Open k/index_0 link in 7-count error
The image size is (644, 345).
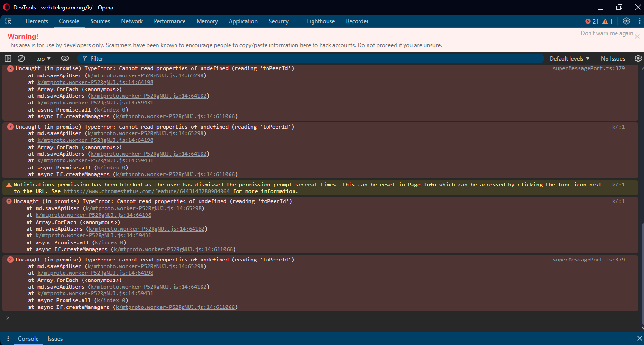(111, 168)
